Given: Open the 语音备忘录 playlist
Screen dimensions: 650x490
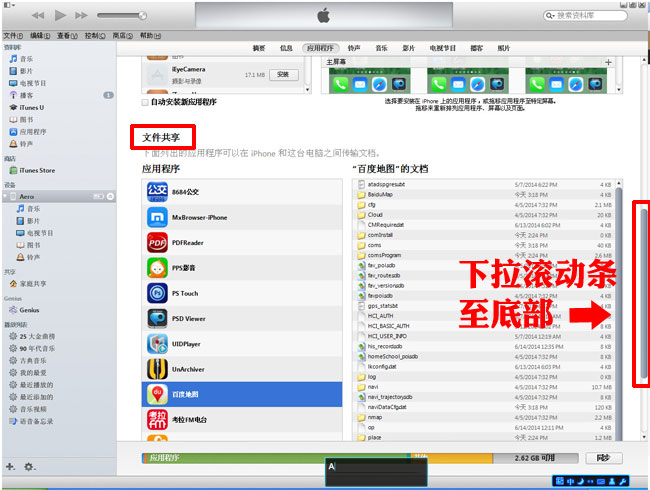Looking at the screenshot, I should 32,421.
